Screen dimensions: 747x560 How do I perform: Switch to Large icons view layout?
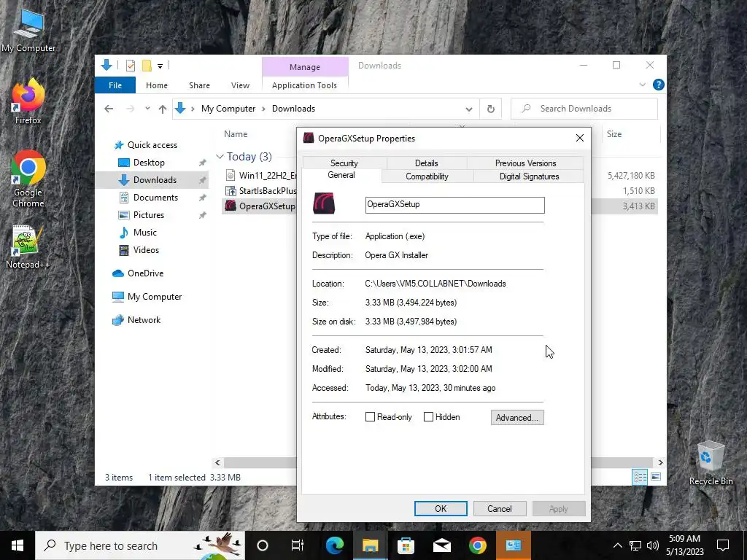[x=656, y=477]
